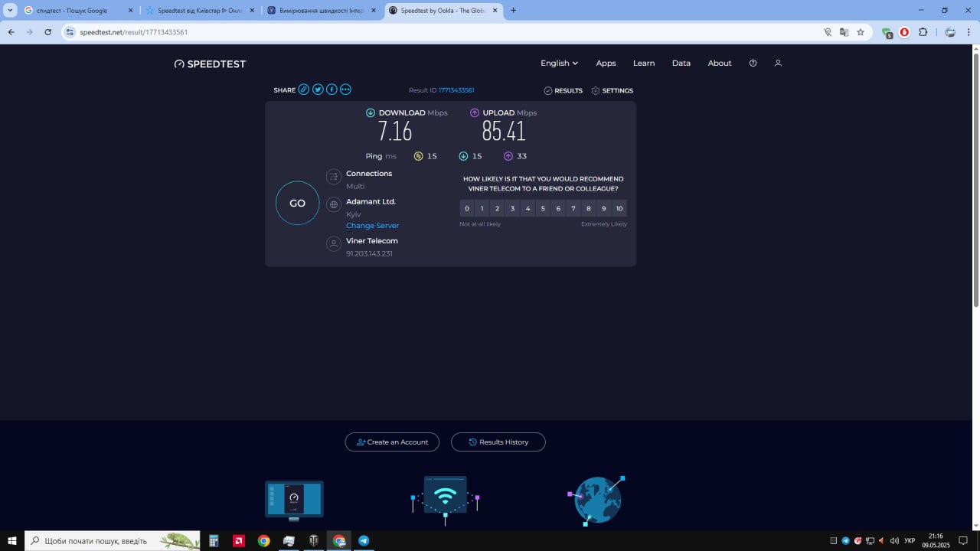
Task: Open the Calculator app in the taskbar
Action: pyautogui.click(x=214, y=541)
